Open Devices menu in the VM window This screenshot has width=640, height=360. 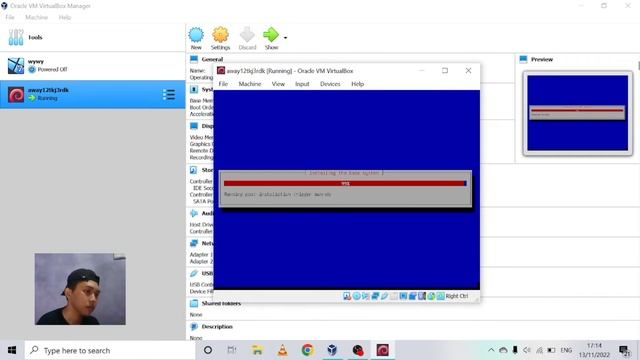(x=330, y=84)
